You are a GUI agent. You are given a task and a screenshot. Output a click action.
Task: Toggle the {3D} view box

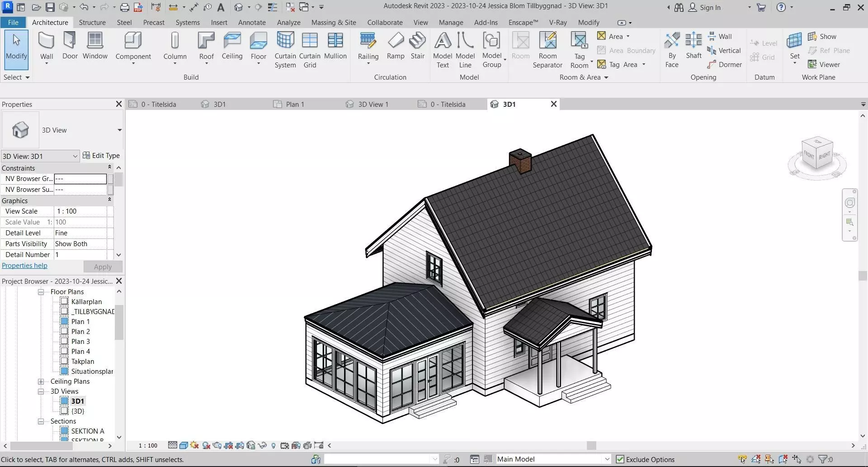pyautogui.click(x=64, y=411)
